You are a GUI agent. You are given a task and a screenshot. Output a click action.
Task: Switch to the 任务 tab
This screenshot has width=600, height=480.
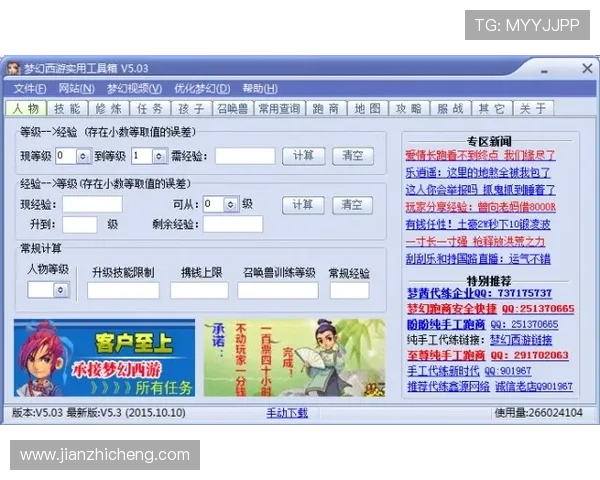150,109
